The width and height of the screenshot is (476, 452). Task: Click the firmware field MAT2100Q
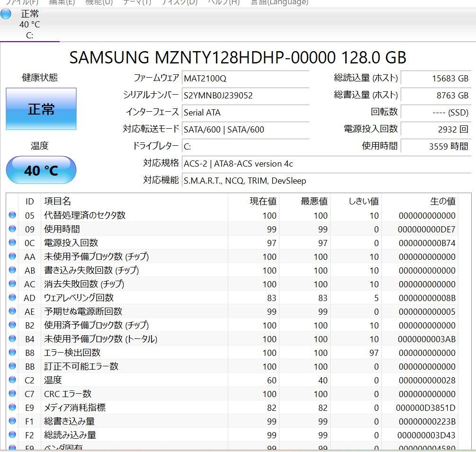(245, 78)
